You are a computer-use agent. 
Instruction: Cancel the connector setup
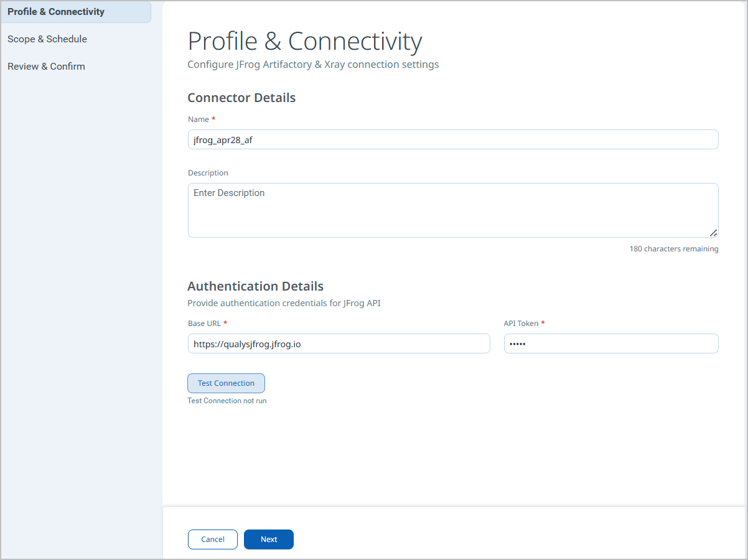tap(213, 539)
